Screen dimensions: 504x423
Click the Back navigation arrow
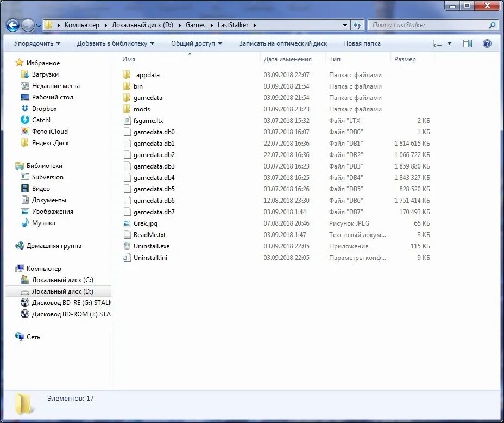[12, 25]
